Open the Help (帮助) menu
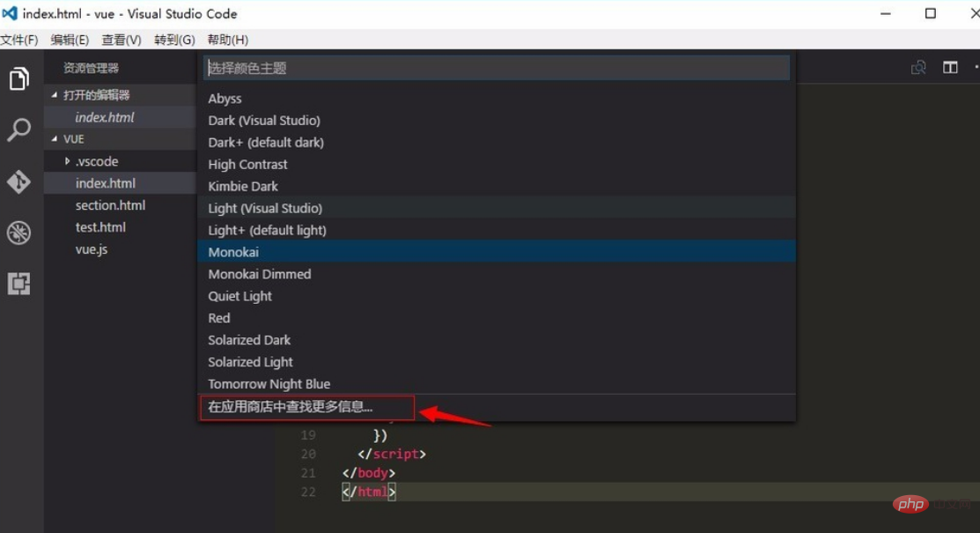Screen dimensions: 980x533 (x=227, y=40)
